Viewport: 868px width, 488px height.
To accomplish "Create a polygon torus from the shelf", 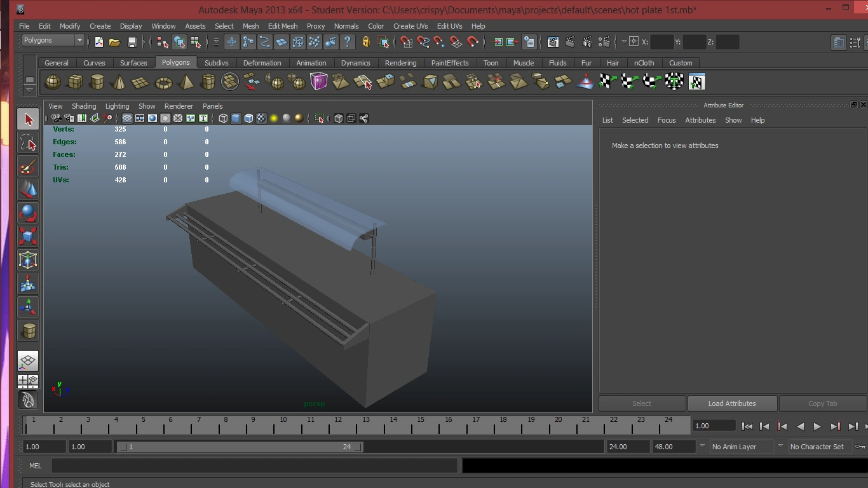I will (x=163, y=82).
